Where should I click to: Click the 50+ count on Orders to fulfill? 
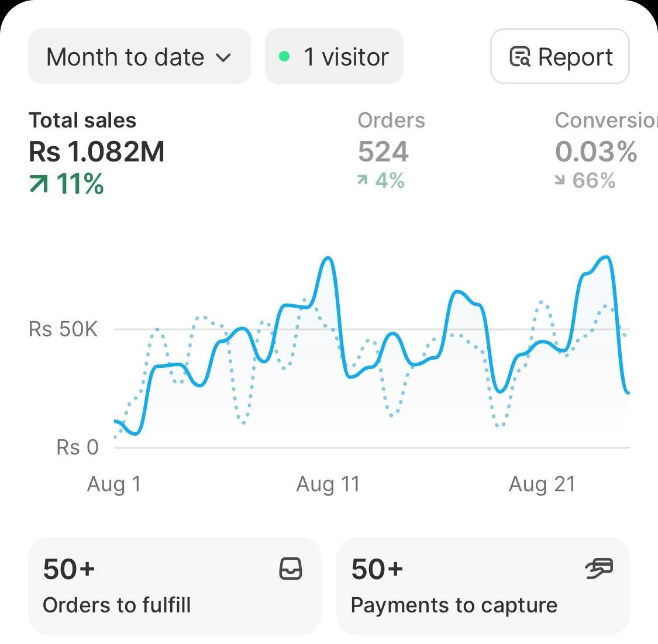tap(69, 569)
